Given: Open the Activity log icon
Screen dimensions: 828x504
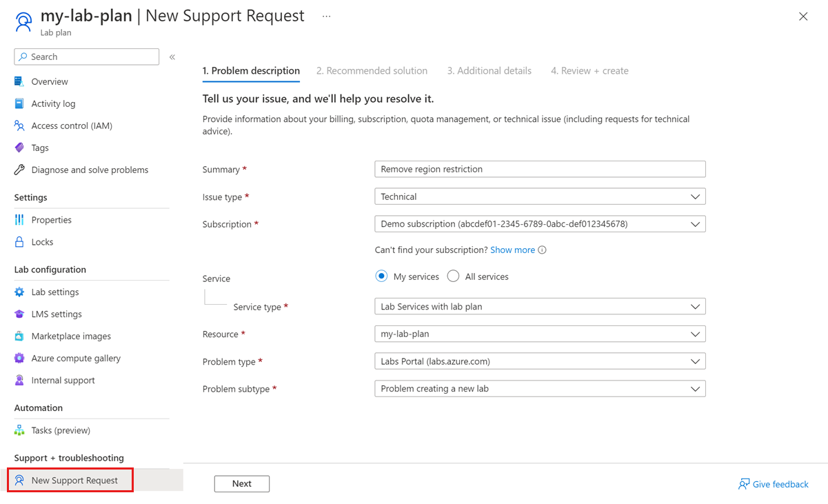Looking at the screenshot, I should pos(19,103).
